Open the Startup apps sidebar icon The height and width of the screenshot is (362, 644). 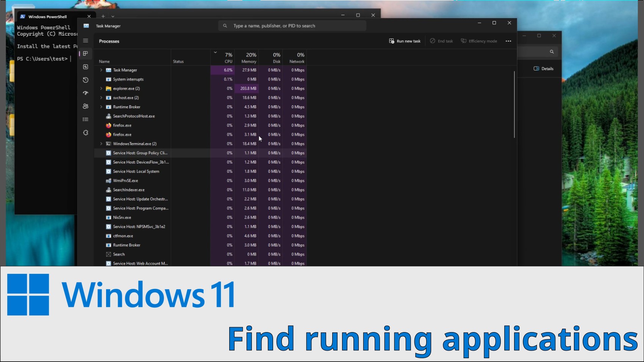pyautogui.click(x=86, y=93)
